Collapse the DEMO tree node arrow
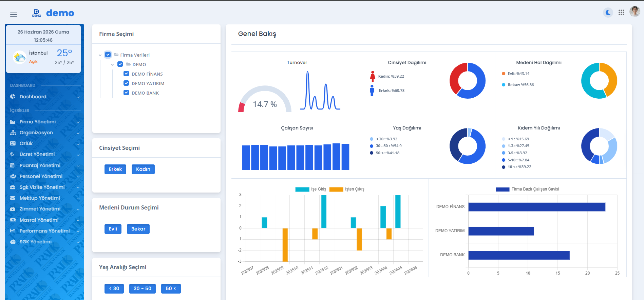The height and width of the screenshot is (300, 644). pyautogui.click(x=112, y=64)
